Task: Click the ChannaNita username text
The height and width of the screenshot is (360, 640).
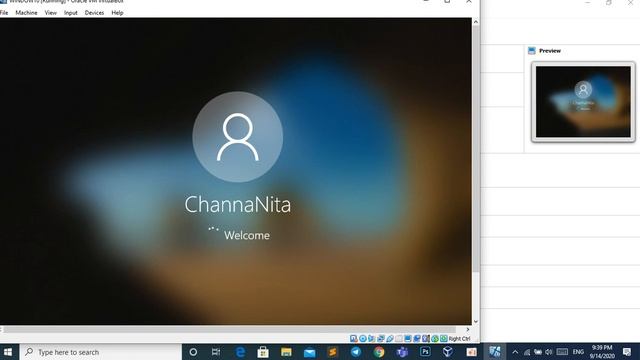Action: 238,204
